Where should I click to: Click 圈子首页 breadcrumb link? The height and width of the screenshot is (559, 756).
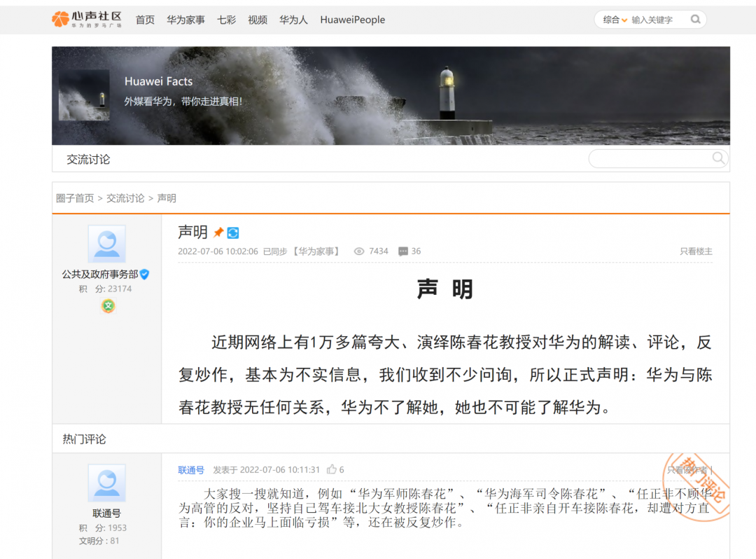pyautogui.click(x=75, y=198)
